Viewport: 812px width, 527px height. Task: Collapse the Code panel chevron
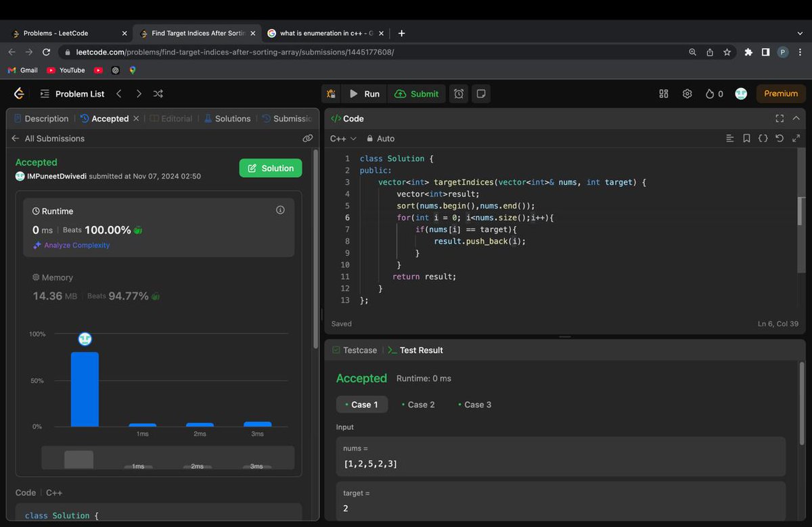coord(796,118)
